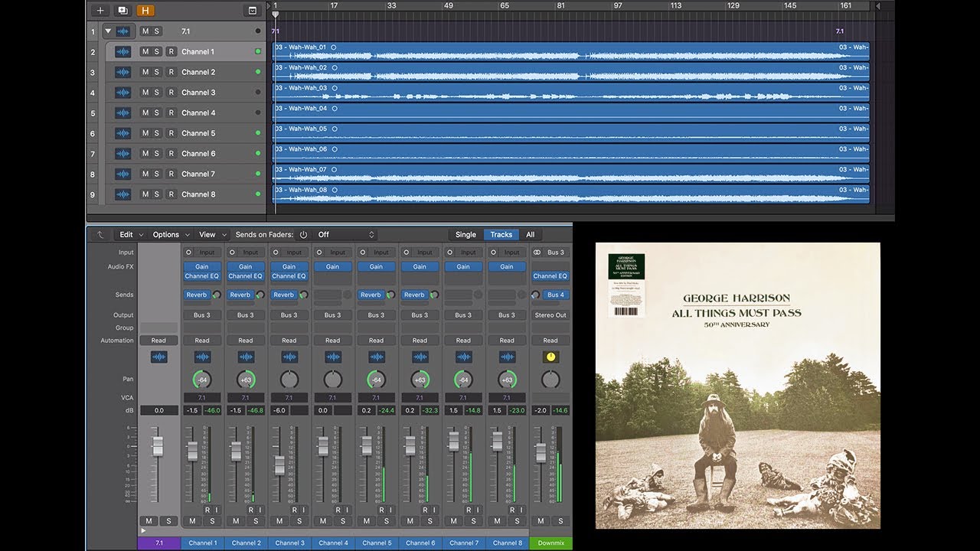Click Channel 5 track waveform icon

pyautogui.click(x=123, y=133)
